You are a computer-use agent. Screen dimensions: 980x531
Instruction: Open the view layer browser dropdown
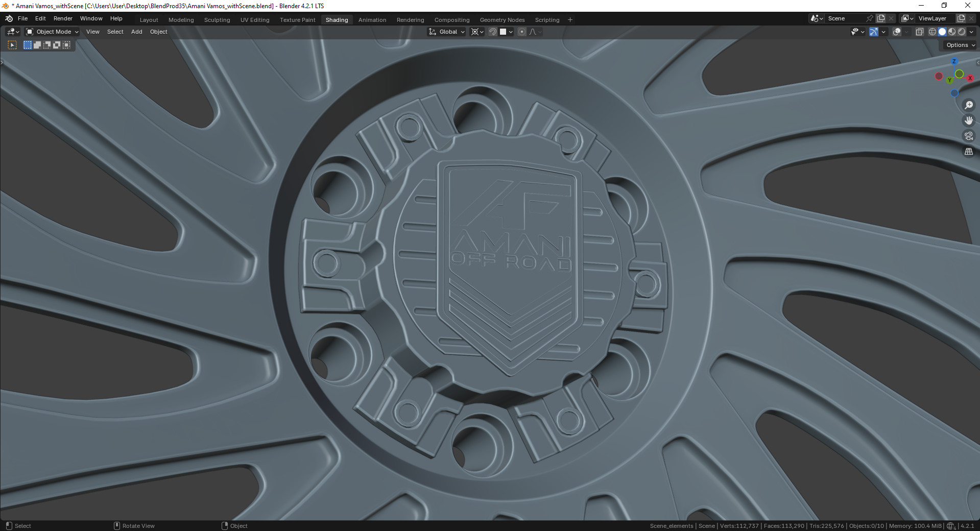click(x=907, y=18)
